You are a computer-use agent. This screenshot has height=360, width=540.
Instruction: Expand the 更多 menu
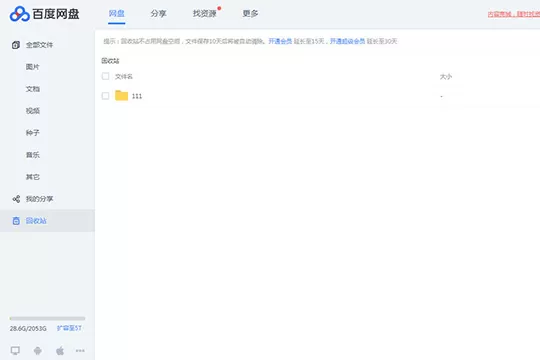tap(250, 13)
